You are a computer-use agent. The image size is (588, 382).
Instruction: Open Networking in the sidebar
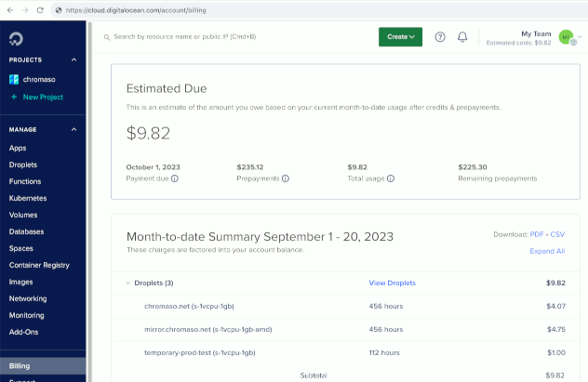[28, 299]
